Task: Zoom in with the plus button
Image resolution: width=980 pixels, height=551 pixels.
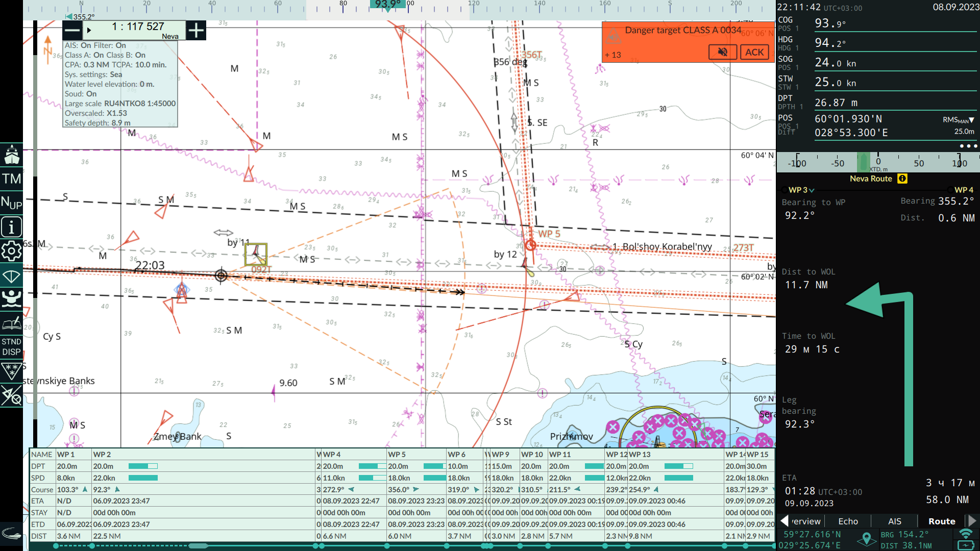Action: 196,31
